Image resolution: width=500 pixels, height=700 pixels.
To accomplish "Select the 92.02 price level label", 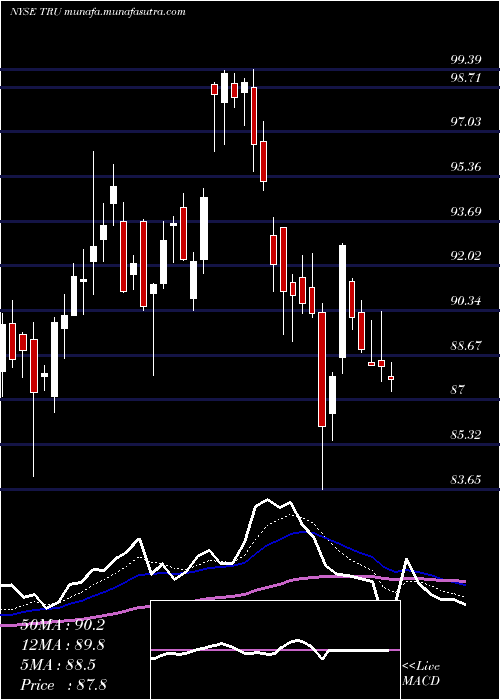I will coord(466,256).
